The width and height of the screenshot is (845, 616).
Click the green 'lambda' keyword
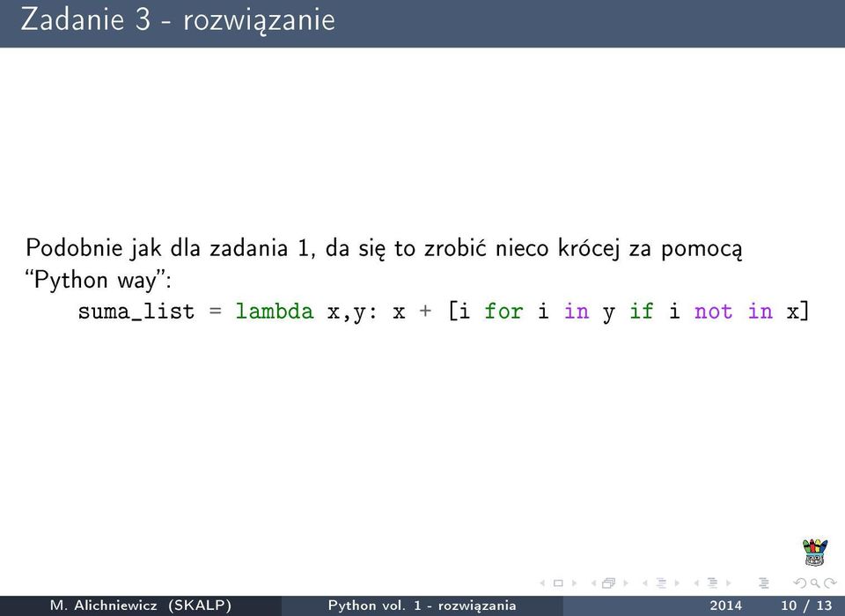click(x=275, y=312)
